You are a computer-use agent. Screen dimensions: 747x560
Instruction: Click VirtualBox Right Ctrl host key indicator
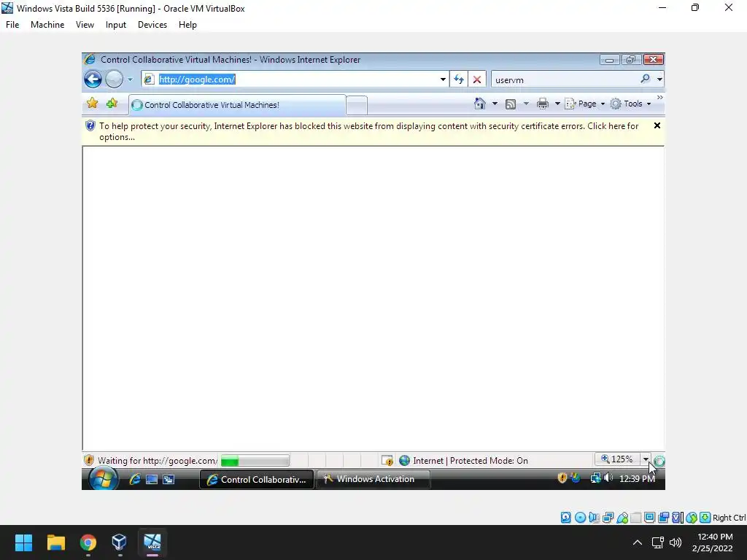tap(729, 518)
